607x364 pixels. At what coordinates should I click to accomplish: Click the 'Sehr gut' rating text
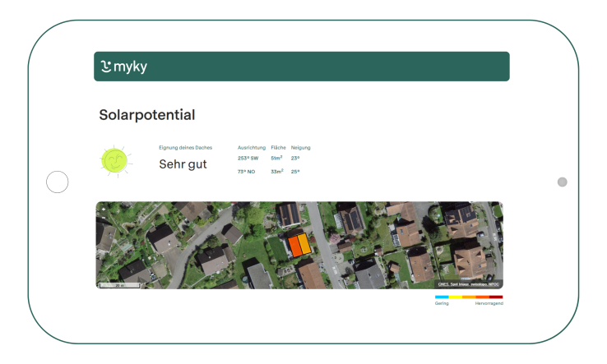(x=183, y=164)
